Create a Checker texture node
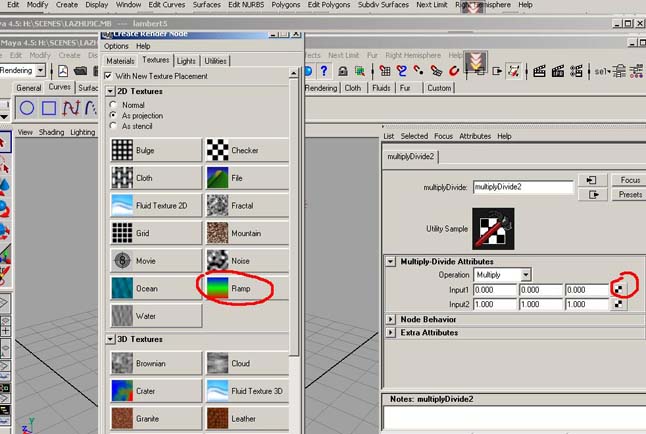This screenshot has width=646, height=434. (247, 149)
